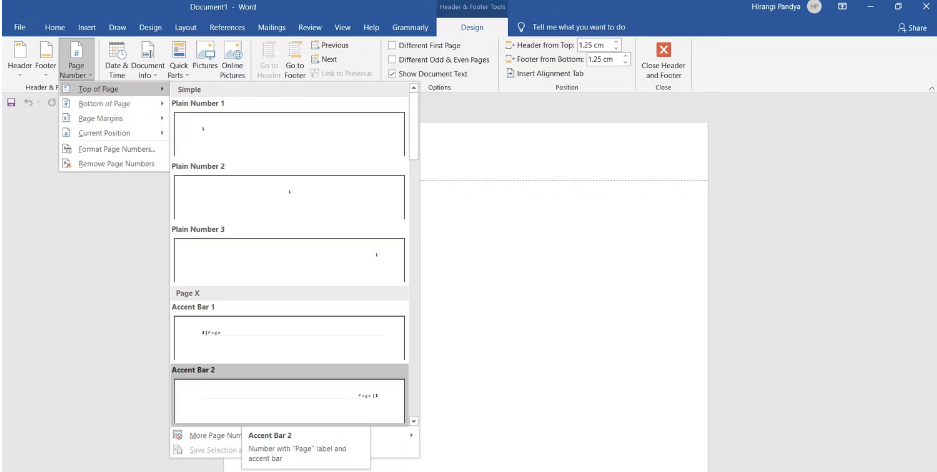
Task: Switch to Layout tab
Action: [186, 27]
